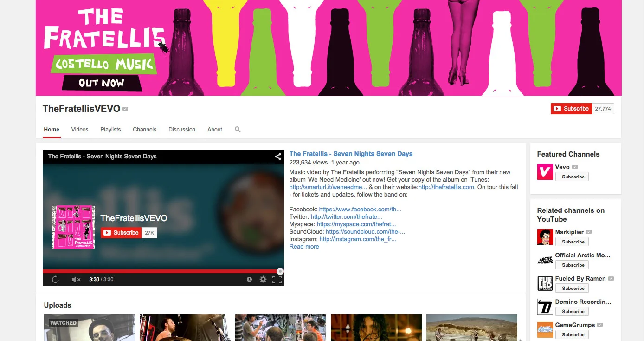Click the Watch Later clock icon
Screen dimensions: 644x341
(249, 279)
